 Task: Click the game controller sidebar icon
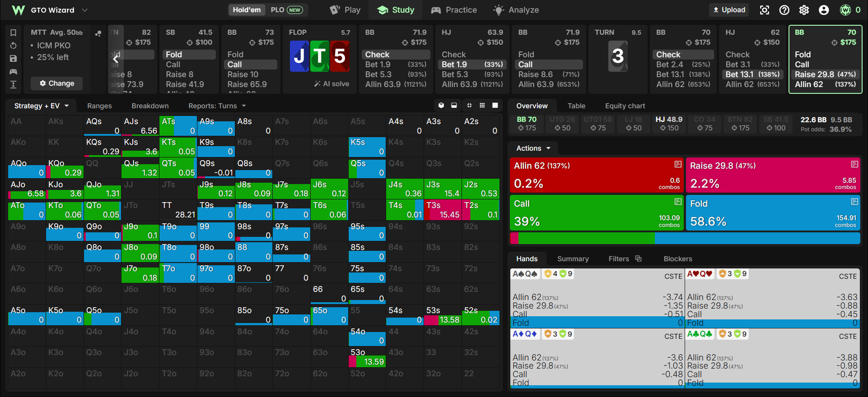point(14,72)
